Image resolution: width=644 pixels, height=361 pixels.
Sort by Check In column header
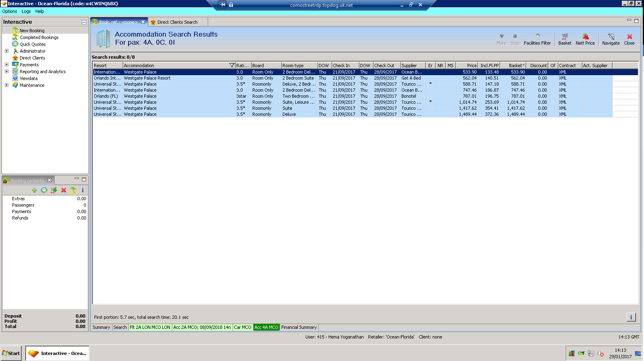[345, 66]
